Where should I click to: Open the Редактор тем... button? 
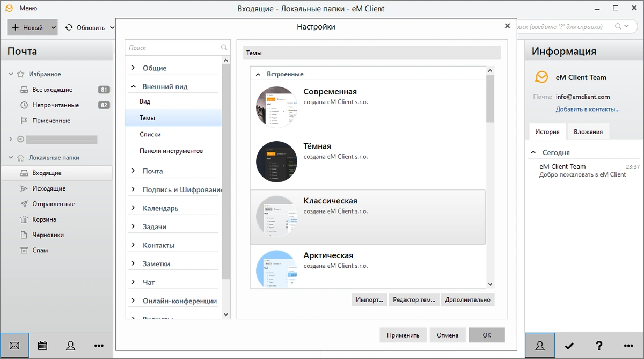coord(414,299)
